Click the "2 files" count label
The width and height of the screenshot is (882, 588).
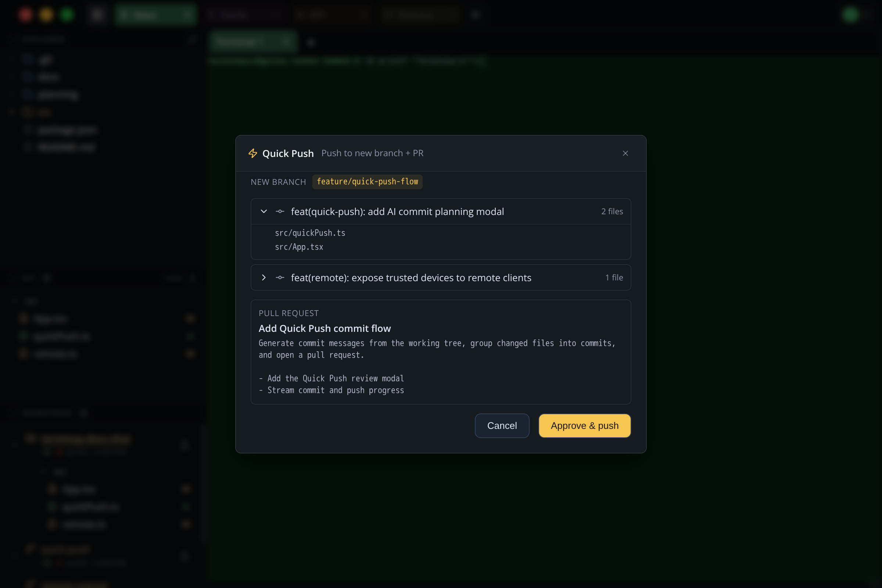click(612, 211)
